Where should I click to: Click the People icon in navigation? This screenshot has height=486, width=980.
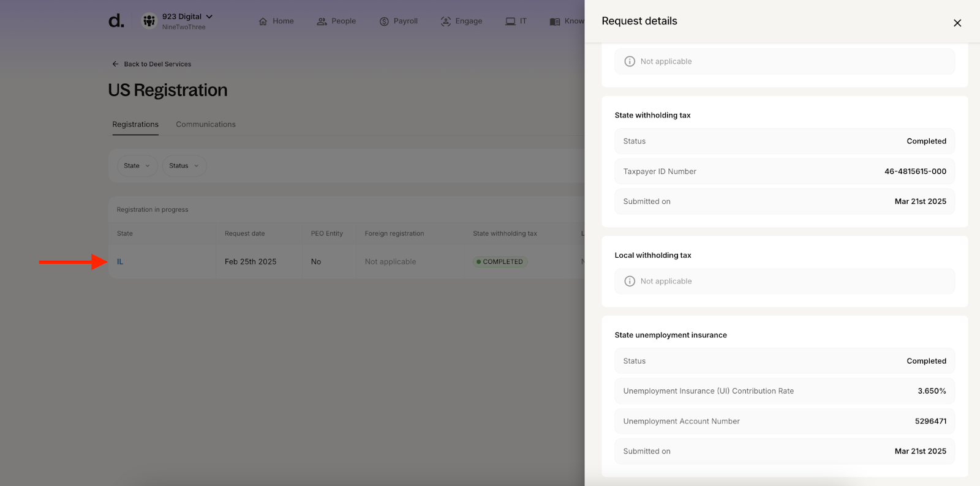pos(322,21)
